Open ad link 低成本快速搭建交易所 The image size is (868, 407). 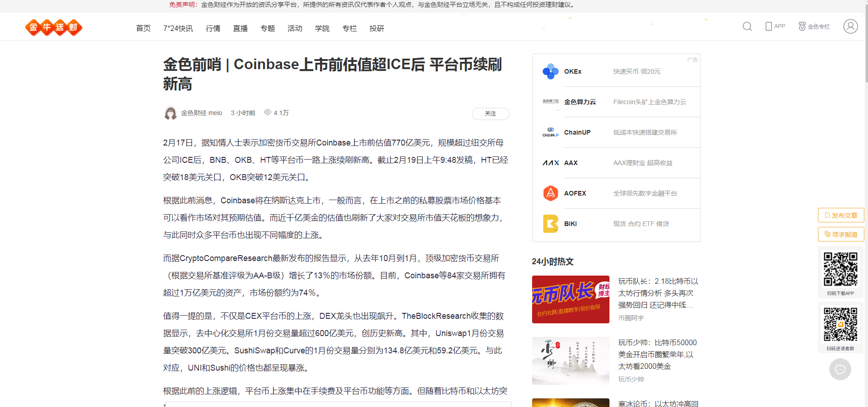click(x=645, y=132)
